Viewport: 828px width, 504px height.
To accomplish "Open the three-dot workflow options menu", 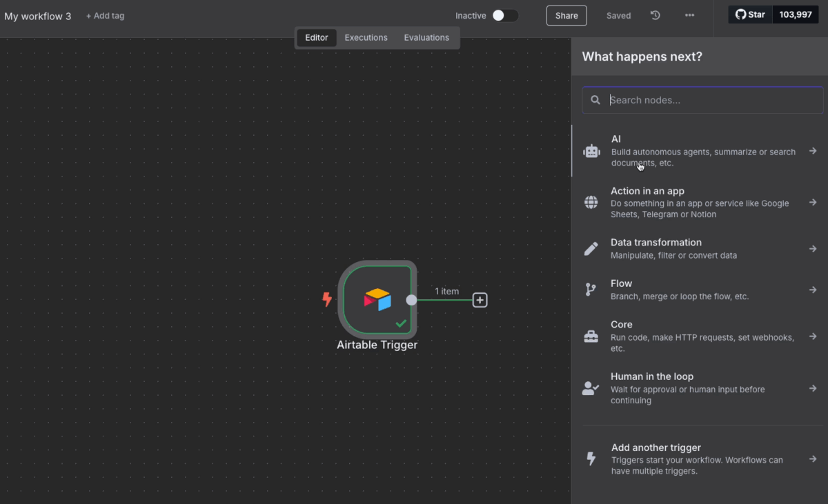I will click(689, 15).
